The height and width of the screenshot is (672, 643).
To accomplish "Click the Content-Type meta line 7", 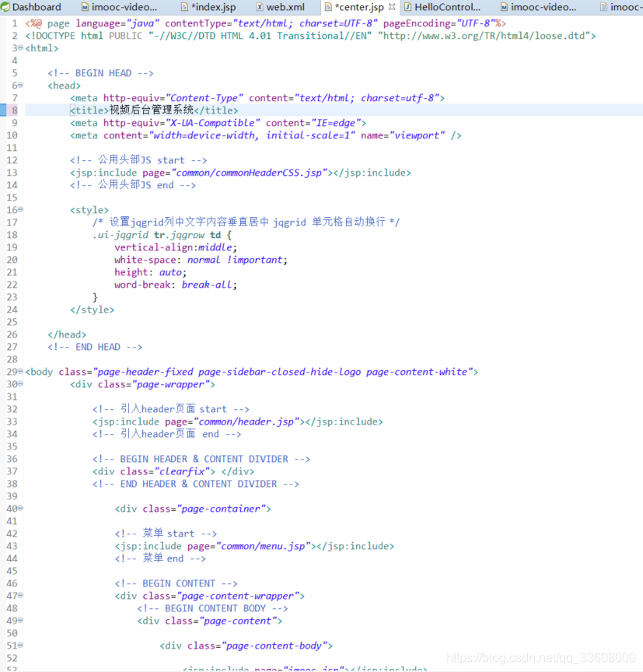I will (x=257, y=98).
